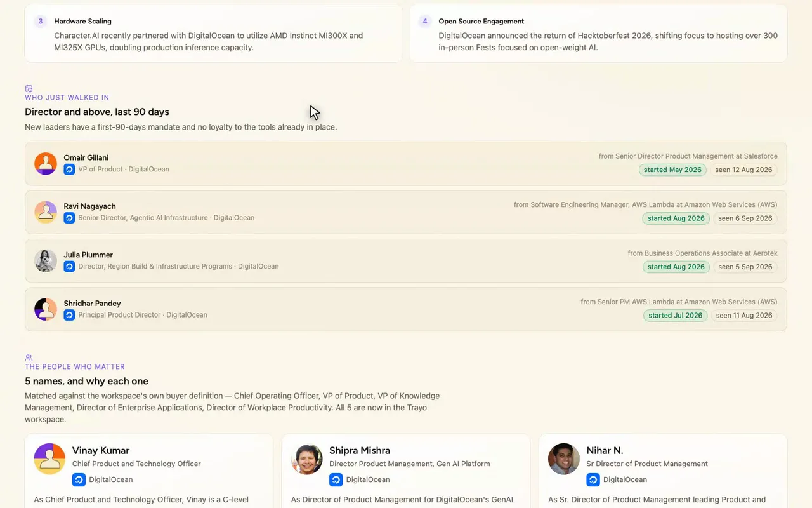
Task: Click the calendar icon above Who Just Walked In
Action: [29, 89]
